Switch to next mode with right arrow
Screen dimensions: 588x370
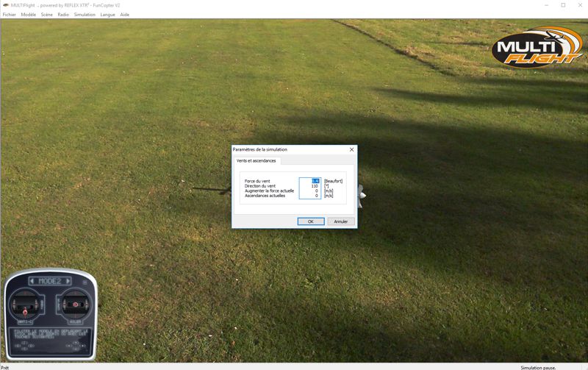coord(68,281)
